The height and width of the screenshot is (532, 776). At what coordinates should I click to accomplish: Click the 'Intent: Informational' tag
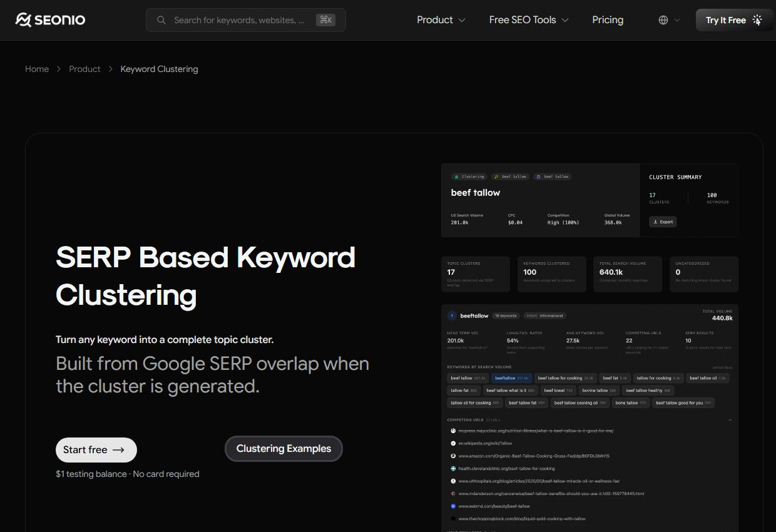click(x=544, y=315)
